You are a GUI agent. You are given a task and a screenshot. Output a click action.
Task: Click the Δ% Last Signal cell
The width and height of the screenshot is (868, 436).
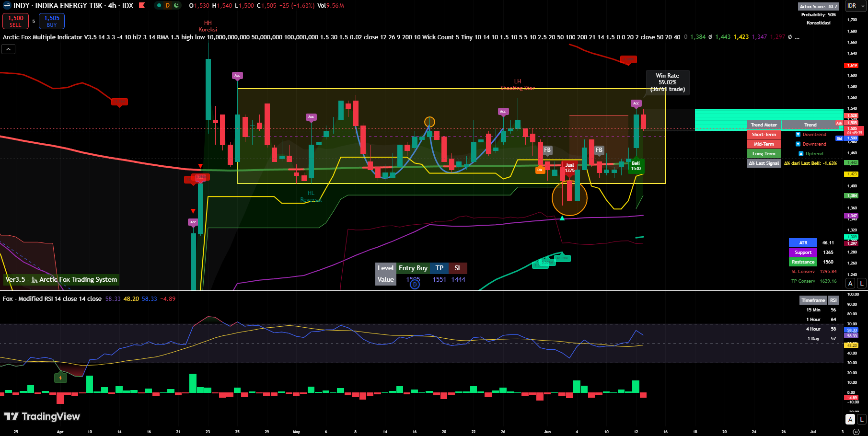pyautogui.click(x=764, y=163)
